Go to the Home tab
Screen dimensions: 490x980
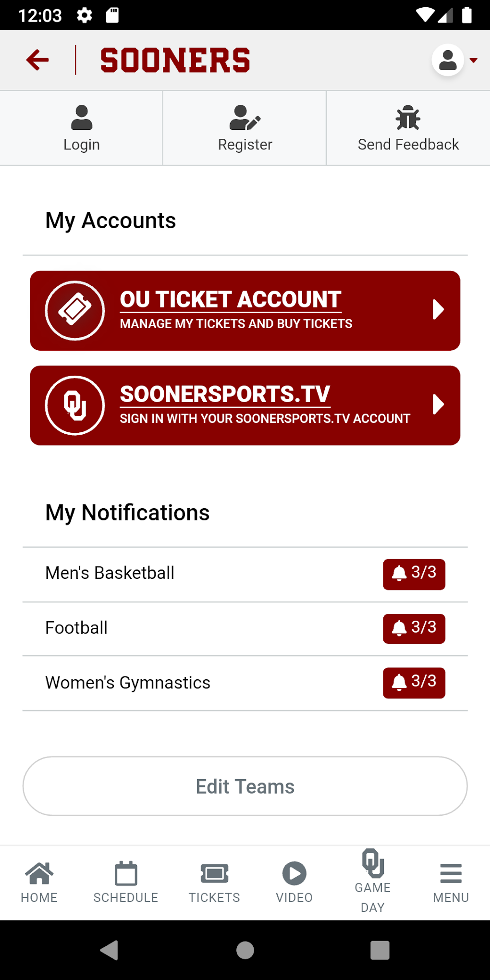click(39, 882)
